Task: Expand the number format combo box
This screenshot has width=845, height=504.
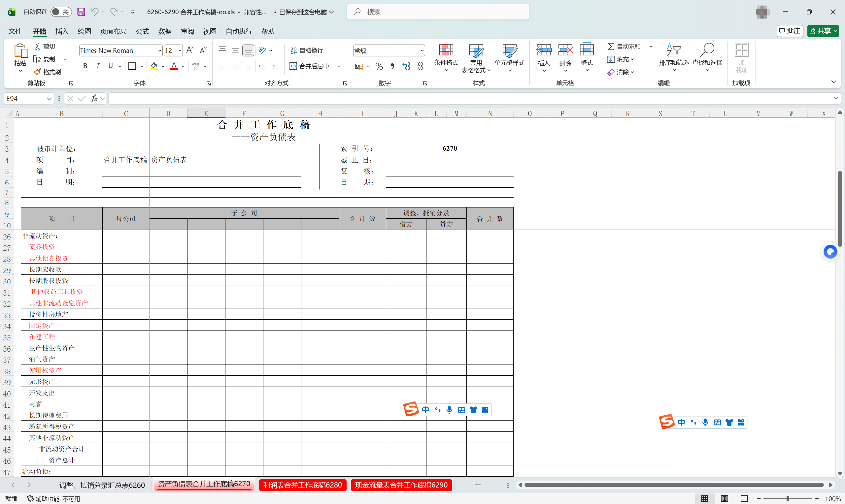Action: pyautogui.click(x=422, y=50)
